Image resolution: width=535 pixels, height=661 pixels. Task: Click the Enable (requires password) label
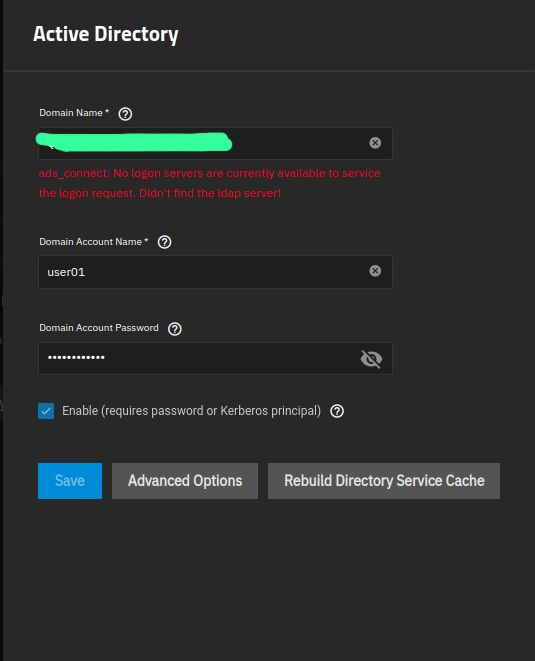(191, 411)
